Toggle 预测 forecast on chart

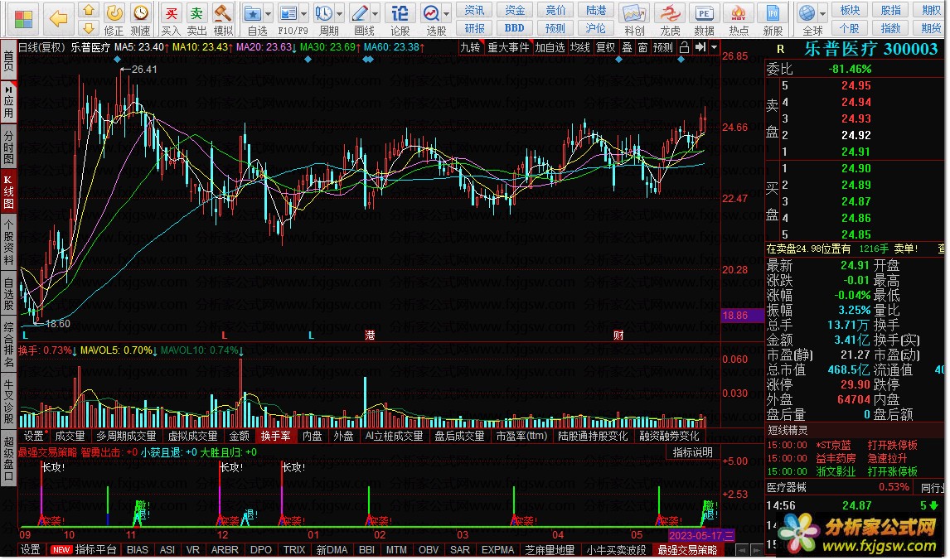[663, 47]
